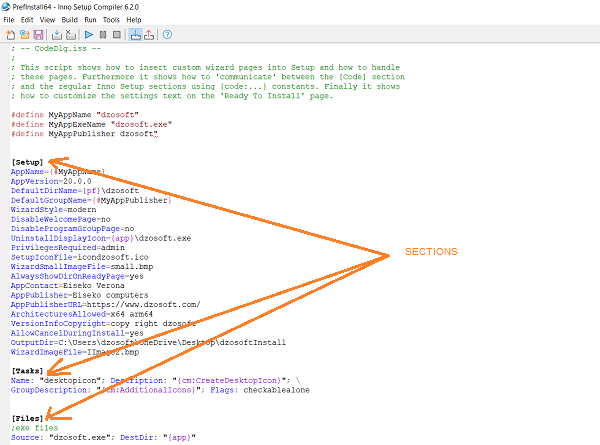Viewport: 600px width, 445px height.
Task: Click the SetupIconFile=icondzosoft.ico line
Action: 80,257
